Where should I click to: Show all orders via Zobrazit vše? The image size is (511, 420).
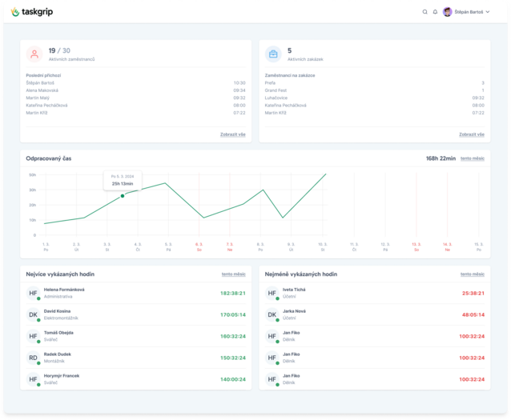point(472,134)
